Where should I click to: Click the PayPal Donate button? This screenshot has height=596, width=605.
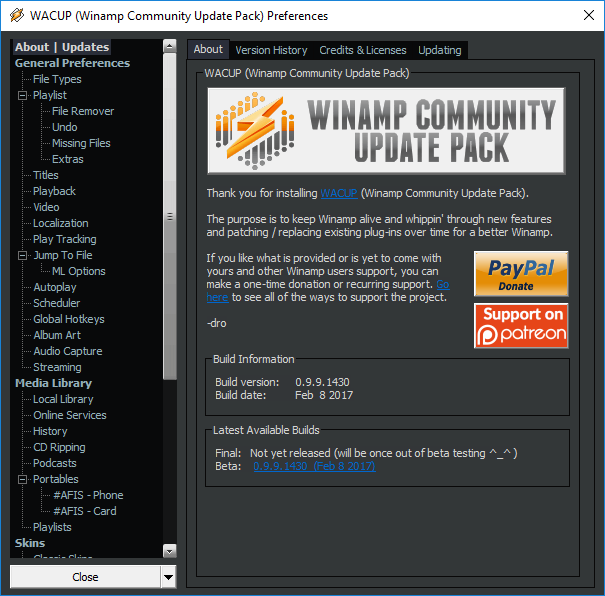(x=521, y=274)
